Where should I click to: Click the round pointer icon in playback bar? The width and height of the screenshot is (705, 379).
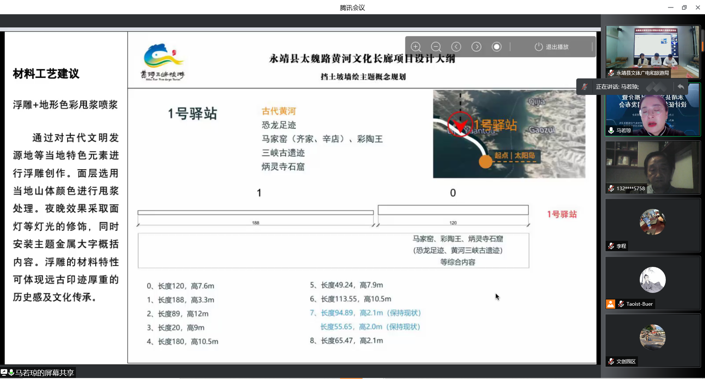pos(496,47)
